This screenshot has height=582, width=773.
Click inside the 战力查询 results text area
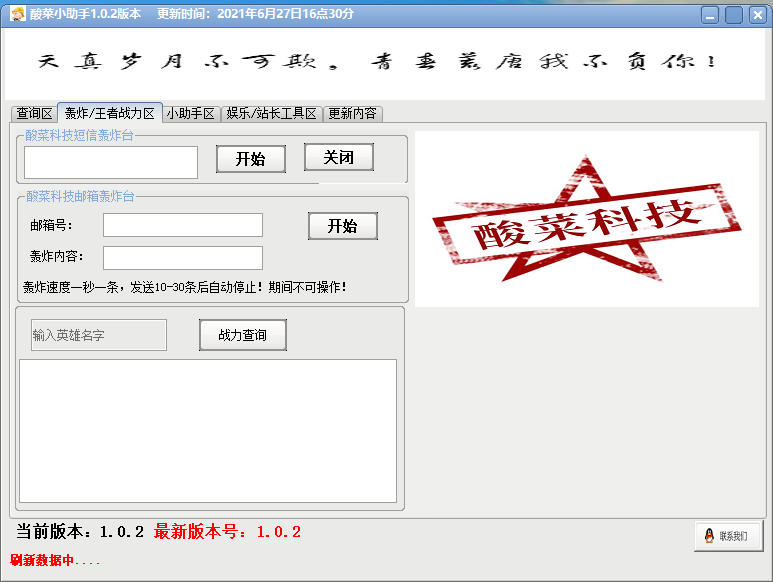pos(208,430)
